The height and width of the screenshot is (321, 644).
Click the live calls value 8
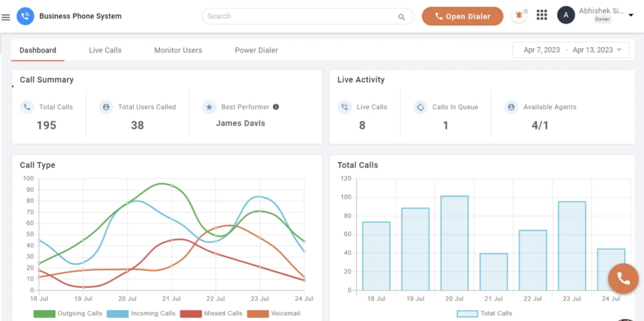point(362,126)
